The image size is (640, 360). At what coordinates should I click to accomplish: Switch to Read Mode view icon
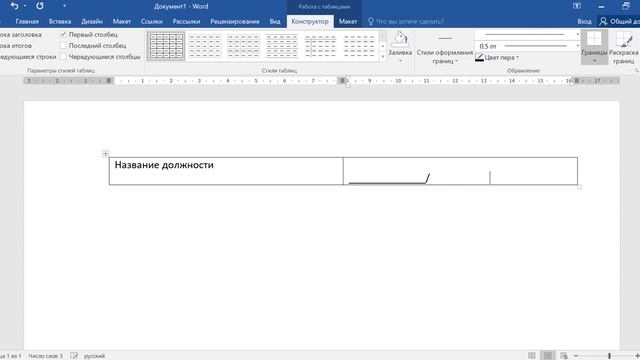(531, 356)
